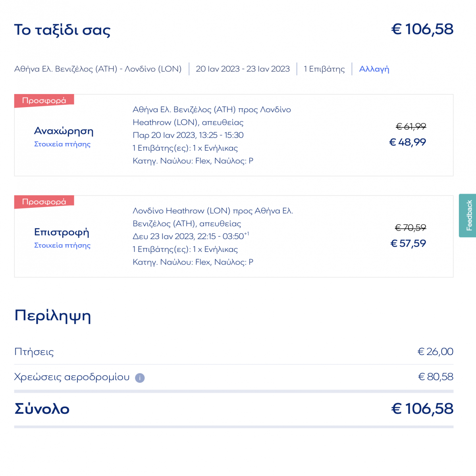
Task: Click the Αλλαγή link to modify search
Action: point(374,69)
